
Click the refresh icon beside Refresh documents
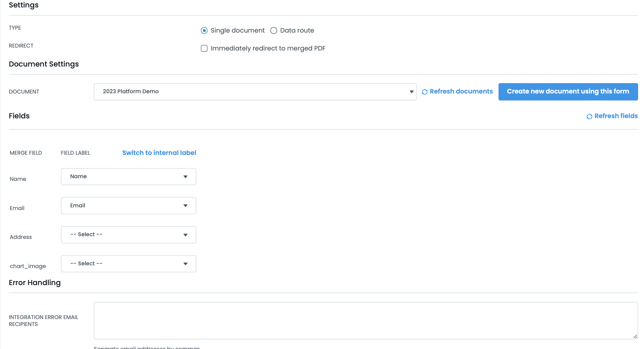(425, 91)
